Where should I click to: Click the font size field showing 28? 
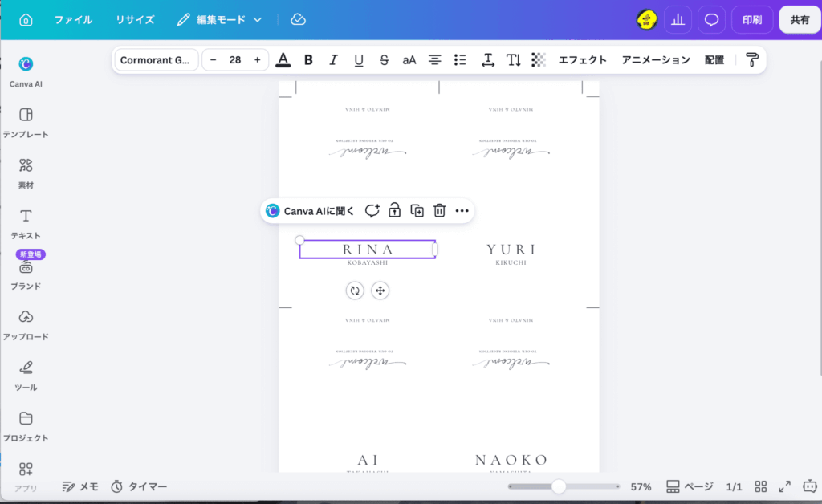click(x=235, y=59)
